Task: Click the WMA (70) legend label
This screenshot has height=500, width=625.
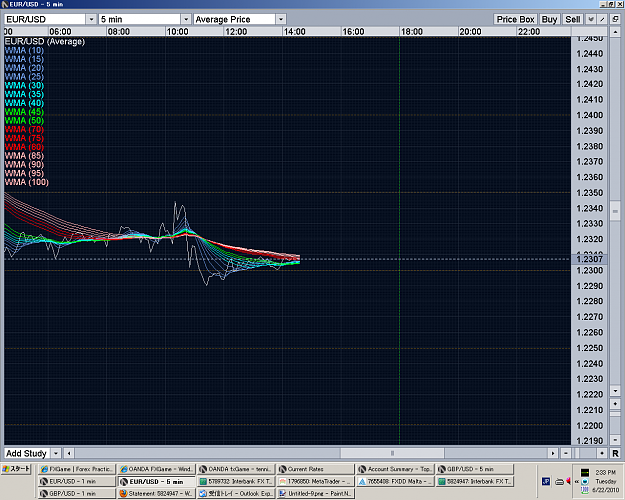Action: tap(24, 129)
